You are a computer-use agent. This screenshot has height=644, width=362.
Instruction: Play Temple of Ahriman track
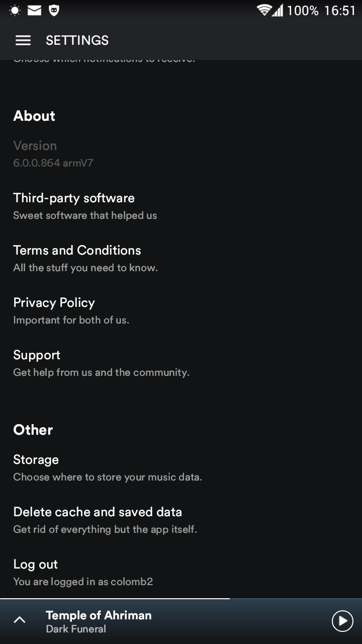point(342,621)
